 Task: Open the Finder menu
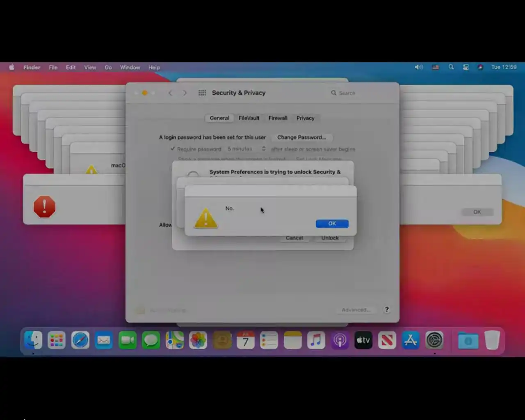click(x=32, y=67)
